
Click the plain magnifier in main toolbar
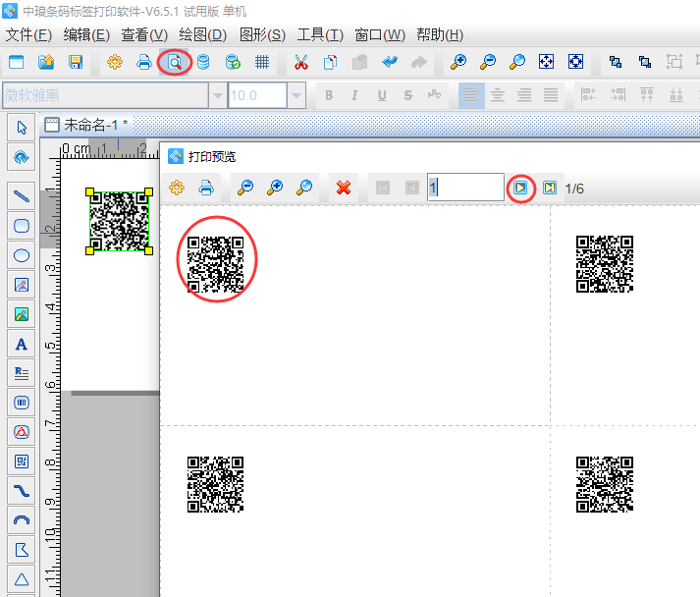517,62
